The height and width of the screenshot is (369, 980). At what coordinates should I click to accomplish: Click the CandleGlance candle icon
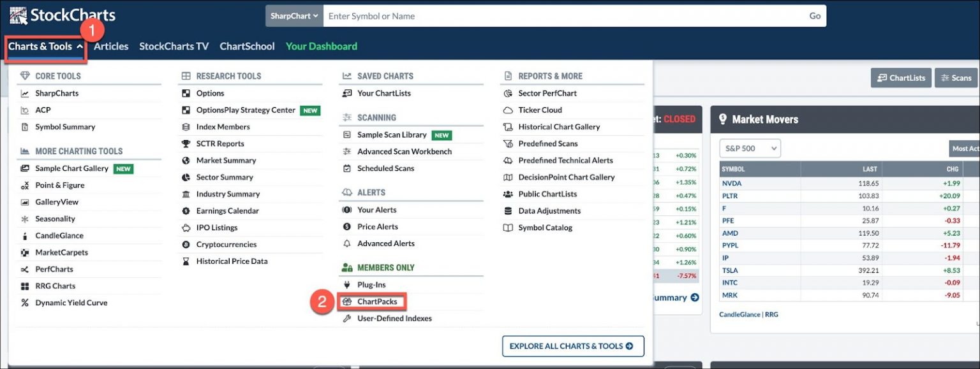coord(25,236)
